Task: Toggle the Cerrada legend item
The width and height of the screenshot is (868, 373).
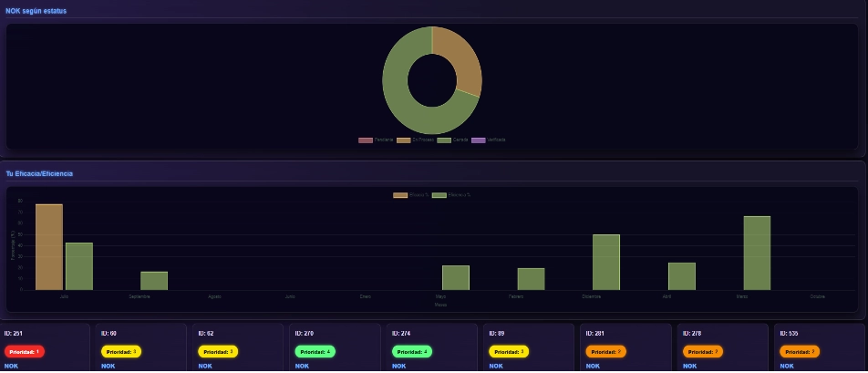Action: (453, 140)
